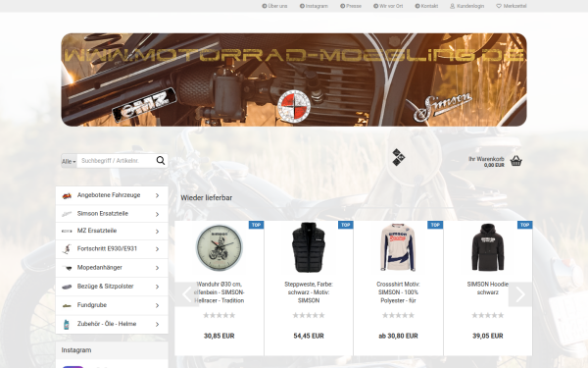Click the Fortschritt E930/E931 category icon
588x368 pixels.
(x=67, y=249)
